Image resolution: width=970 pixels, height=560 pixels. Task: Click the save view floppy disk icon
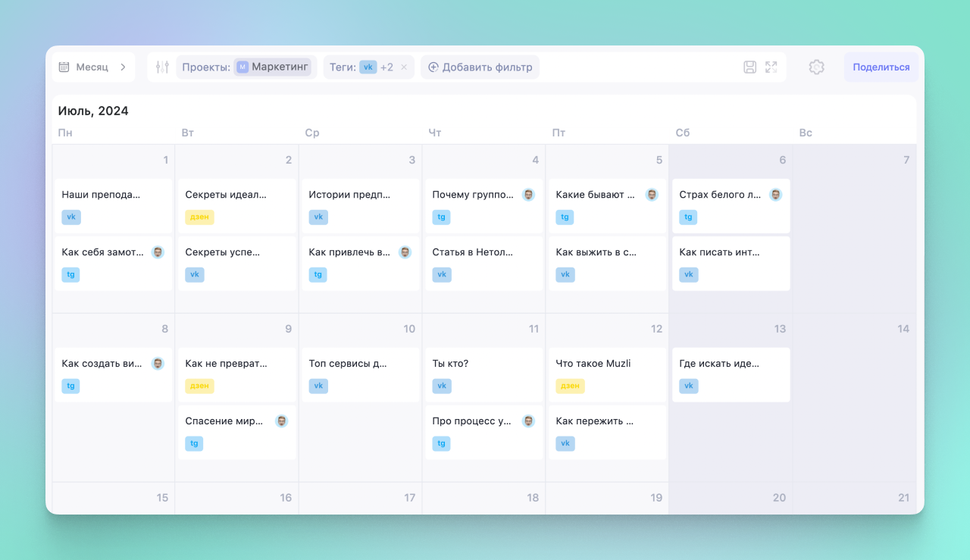749,67
